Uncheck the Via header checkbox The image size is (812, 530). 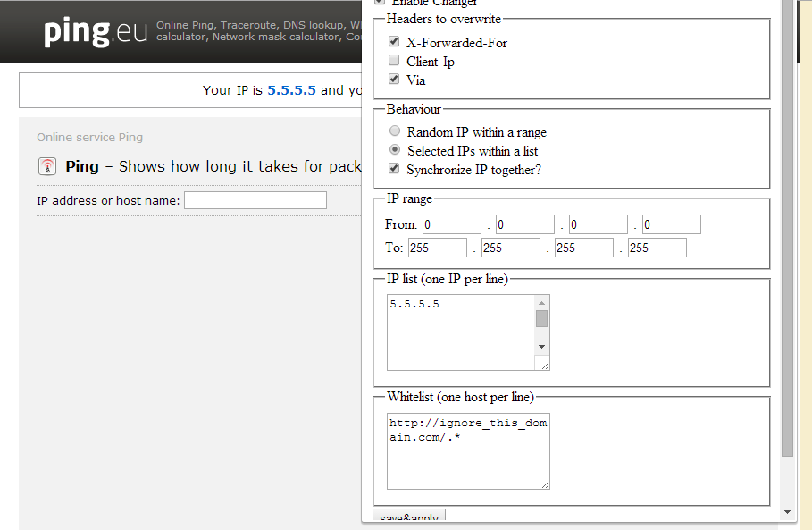coord(394,79)
